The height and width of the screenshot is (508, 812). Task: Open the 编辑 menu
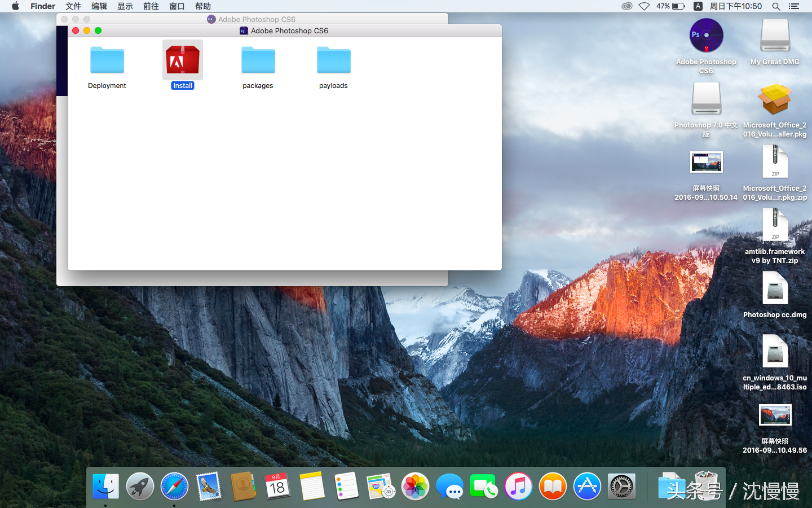click(x=99, y=6)
